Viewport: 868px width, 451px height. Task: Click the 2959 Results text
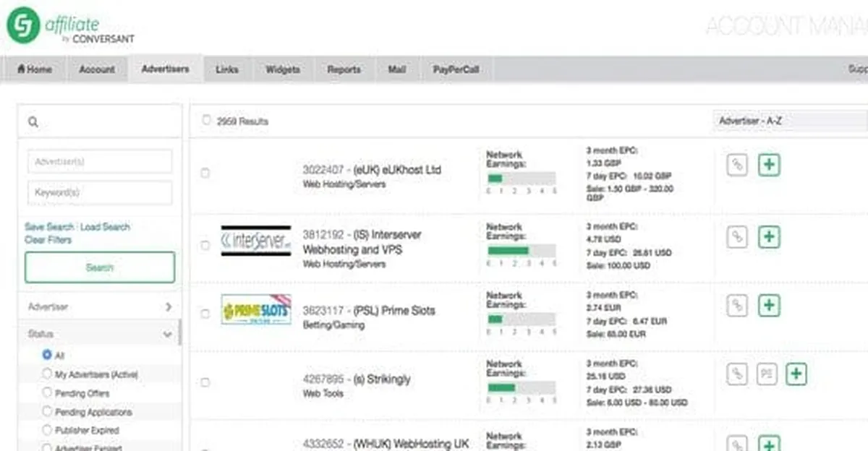(x=242, y=121)
